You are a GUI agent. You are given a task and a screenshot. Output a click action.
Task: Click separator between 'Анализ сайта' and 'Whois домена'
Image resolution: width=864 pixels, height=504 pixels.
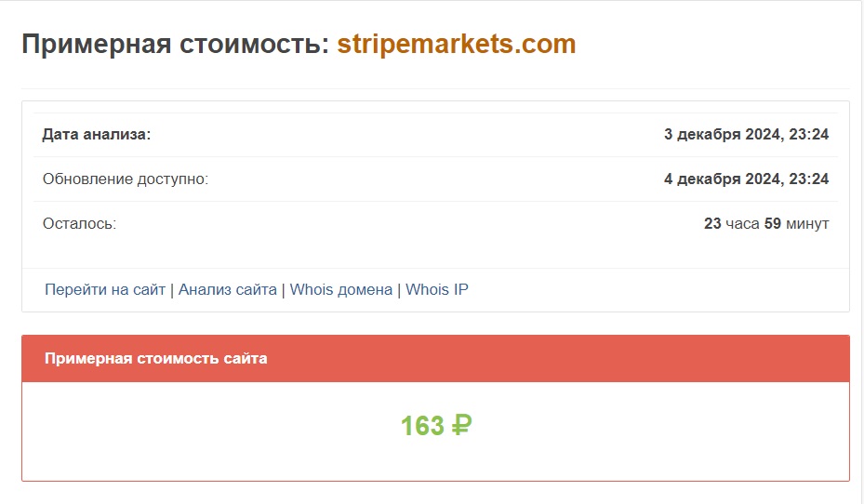(284, 289)
